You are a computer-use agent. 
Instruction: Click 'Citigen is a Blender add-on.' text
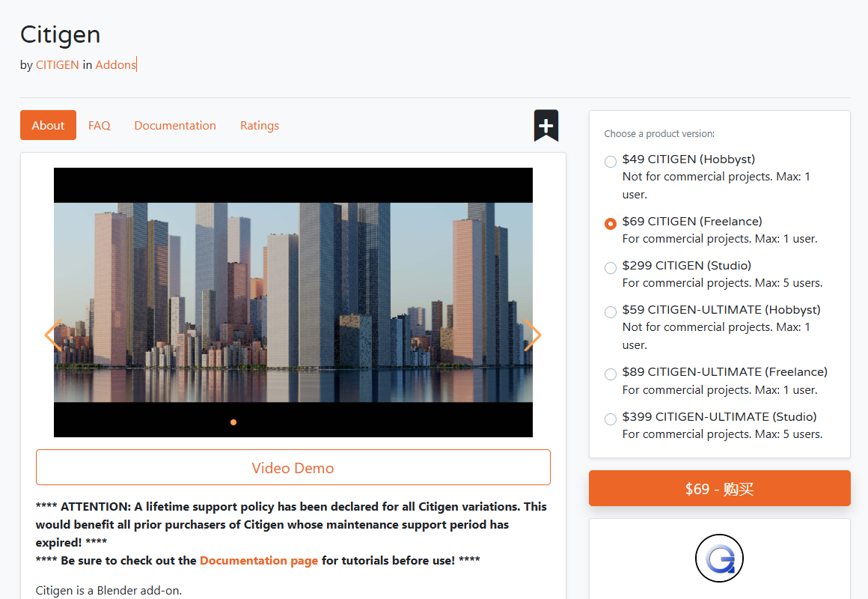109,590
